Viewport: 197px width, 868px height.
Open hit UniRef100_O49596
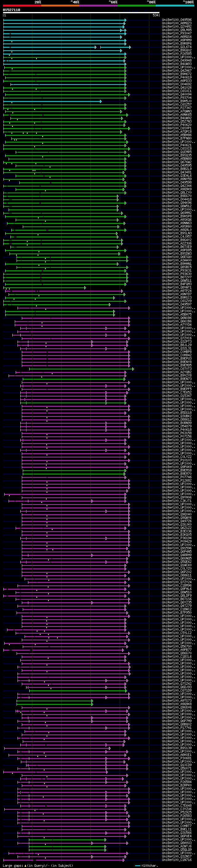pyautogui.click(x=177, y=20)
